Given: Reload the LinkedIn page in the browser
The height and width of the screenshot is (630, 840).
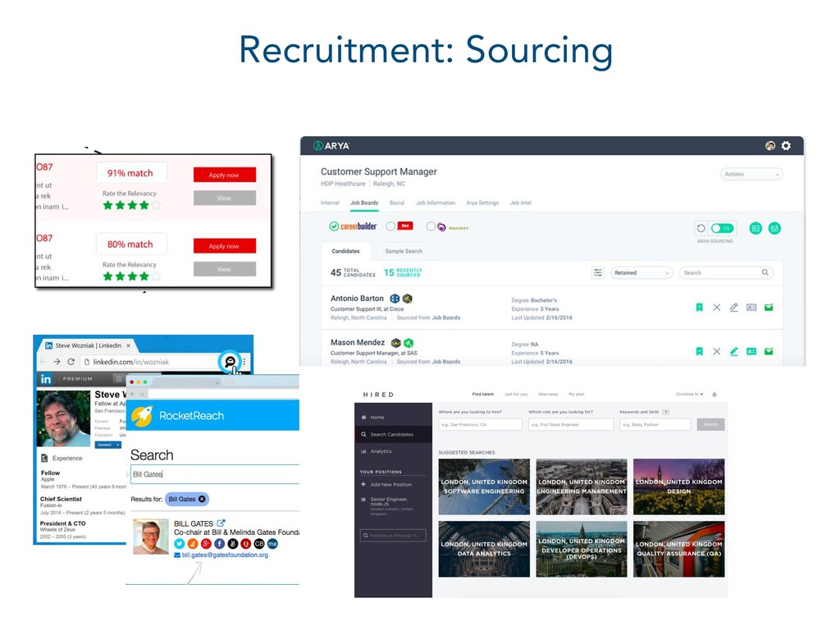Looking at the screenshot, I should point(71,362).
